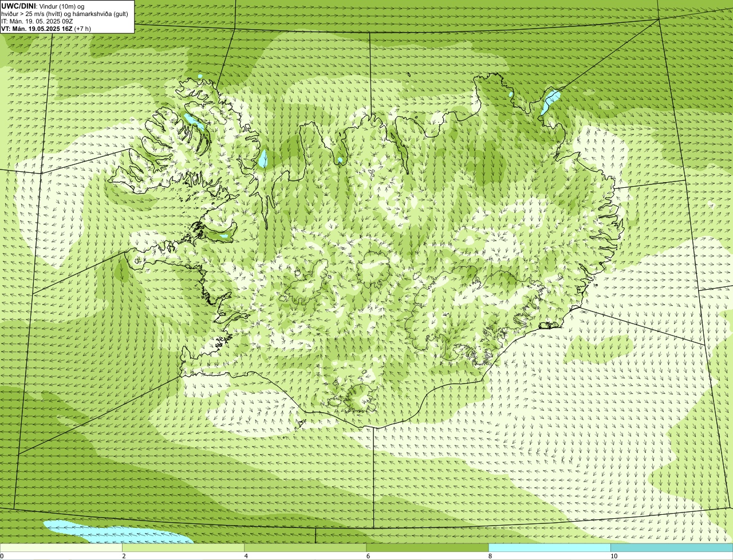The image size is (733, 560).
Task: Select the palest 0–2 color bar segment
Action: (x=61, y=548)
